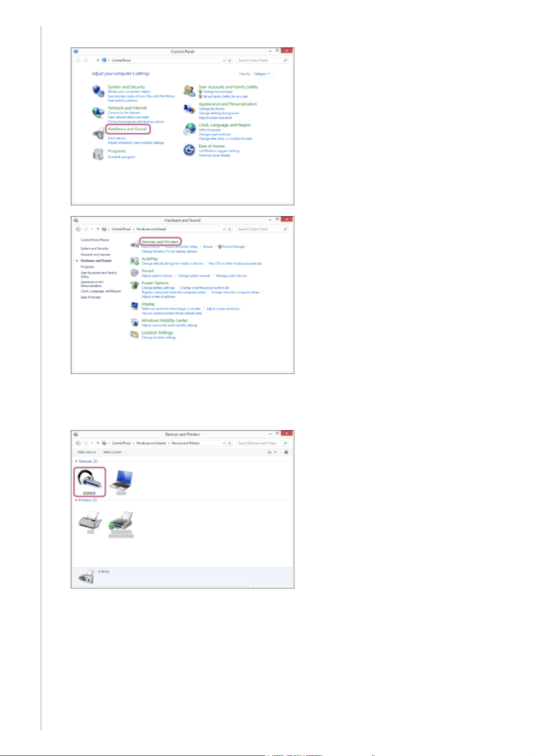
Task: Click Mouse link under Devices and Printers
Action: (208, 247)
